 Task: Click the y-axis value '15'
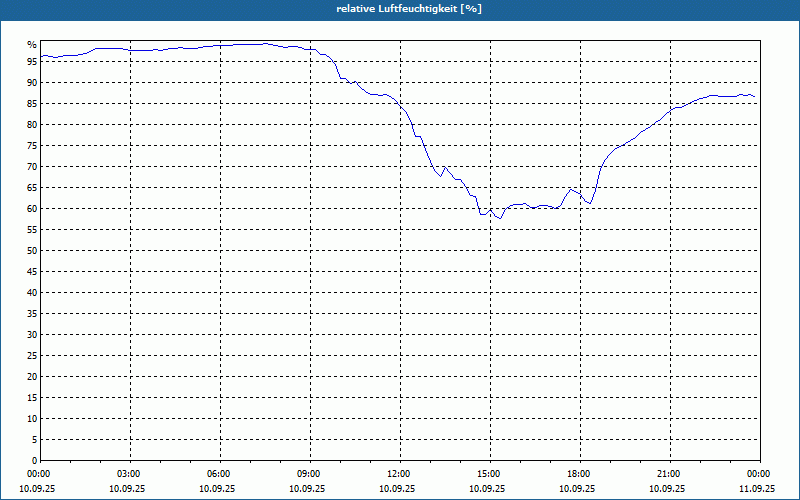tap(32, 398)
